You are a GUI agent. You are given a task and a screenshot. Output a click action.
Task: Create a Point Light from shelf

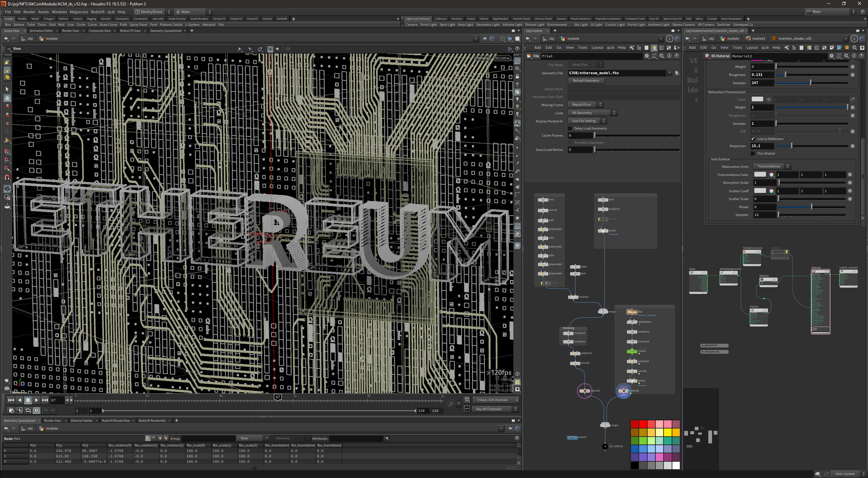coord(429,25)
